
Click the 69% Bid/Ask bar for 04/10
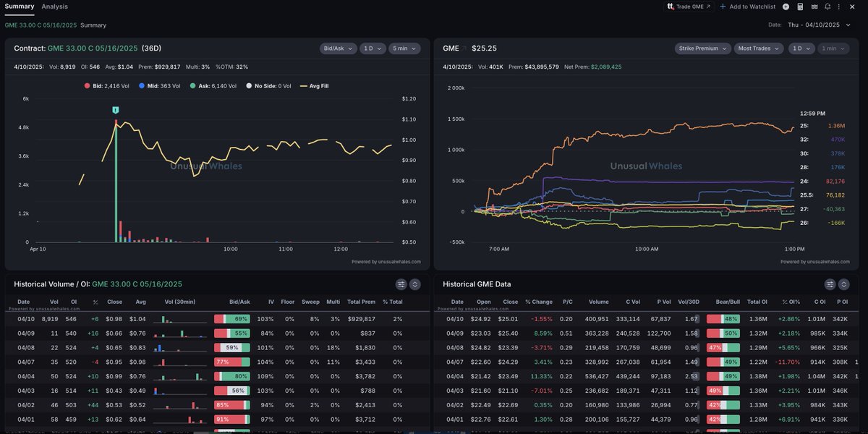coord(231,319)
